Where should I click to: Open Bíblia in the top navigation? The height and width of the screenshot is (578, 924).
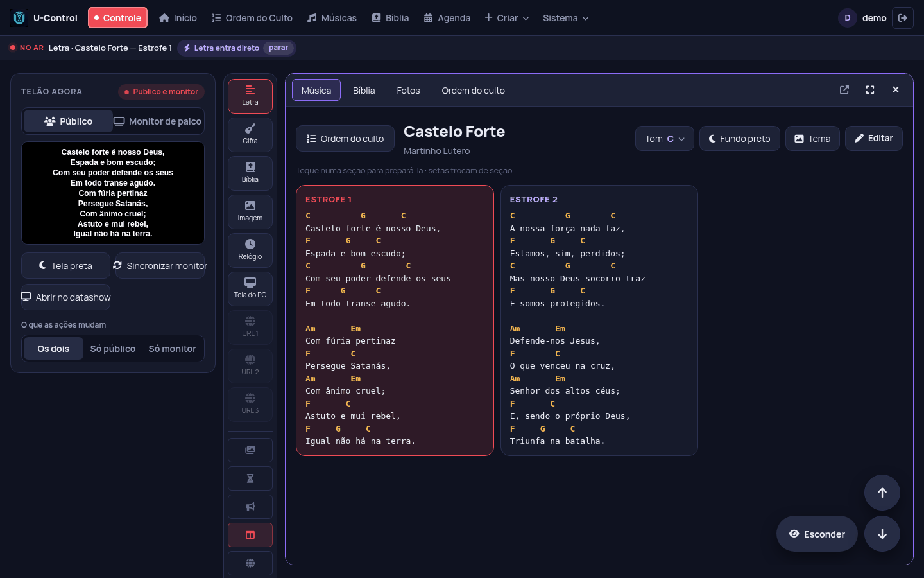(390, 18)
